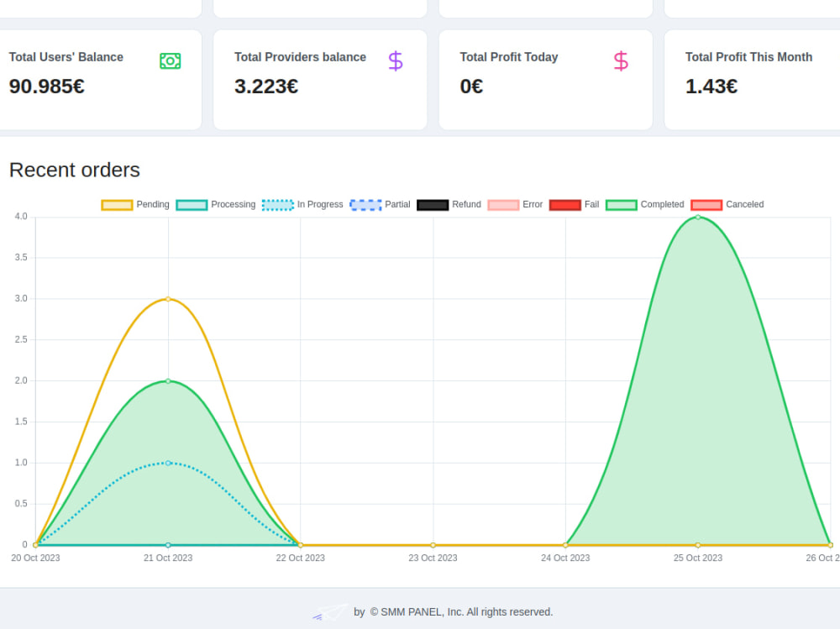Click the purple dollar icon on Total Providers balance
This screenshot has height=629, width=840.
[396, 61]
